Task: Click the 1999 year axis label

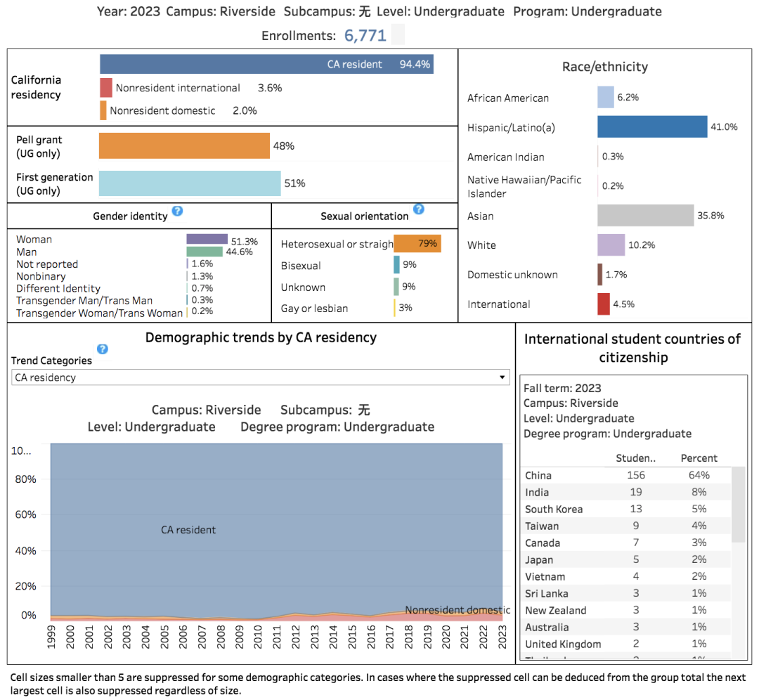Action: click(51, 637)
